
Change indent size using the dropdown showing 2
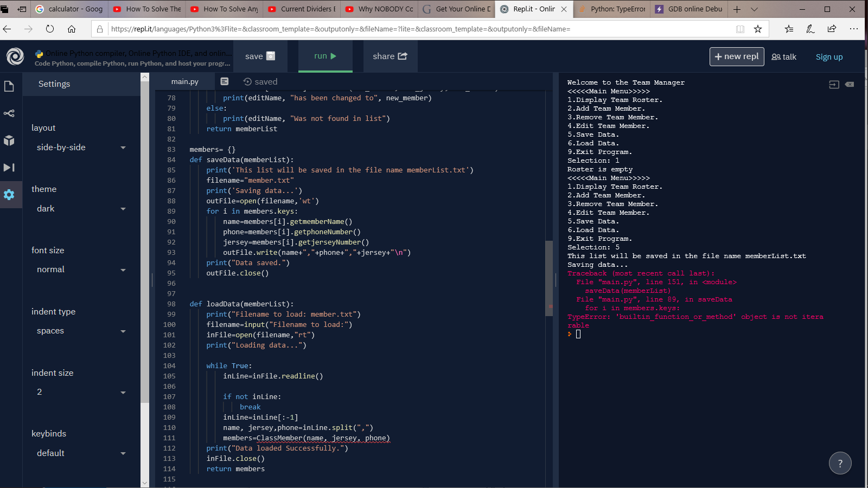pyautogui.click(x=80, y=391)
